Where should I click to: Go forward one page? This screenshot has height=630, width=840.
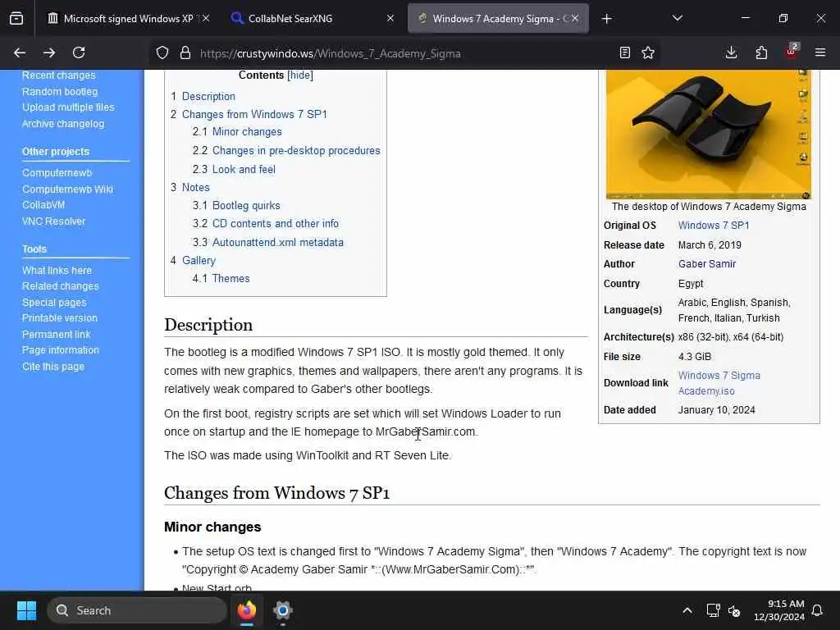(48, 52)
